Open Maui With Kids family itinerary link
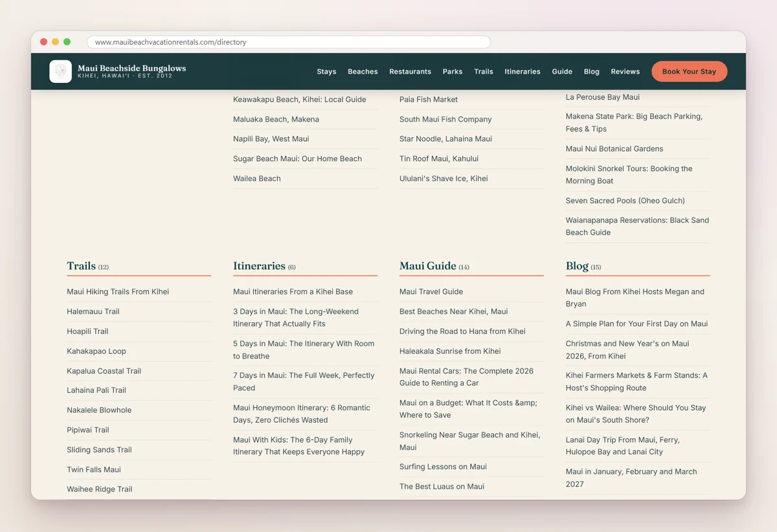Screen dimensions: 777x532 point(299,446)
